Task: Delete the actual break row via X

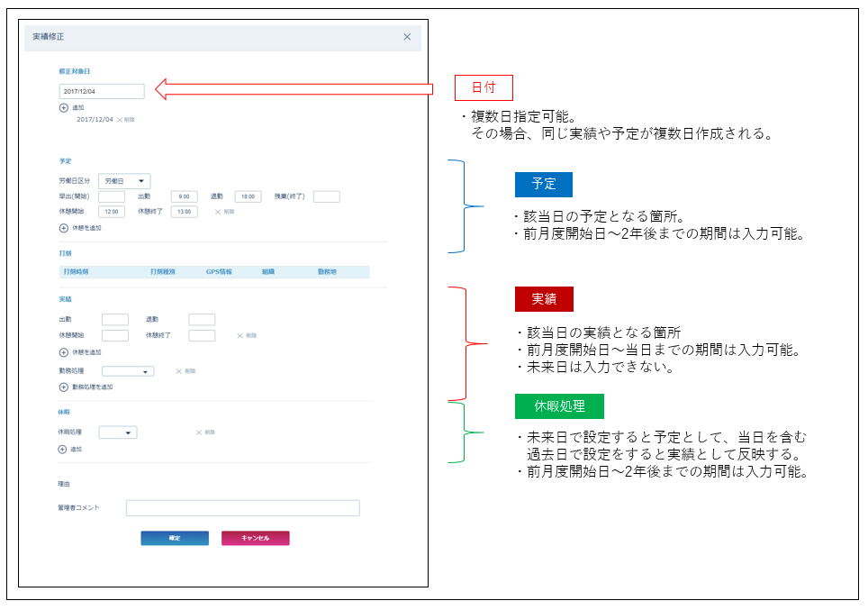Action: (x=240, y=336)
